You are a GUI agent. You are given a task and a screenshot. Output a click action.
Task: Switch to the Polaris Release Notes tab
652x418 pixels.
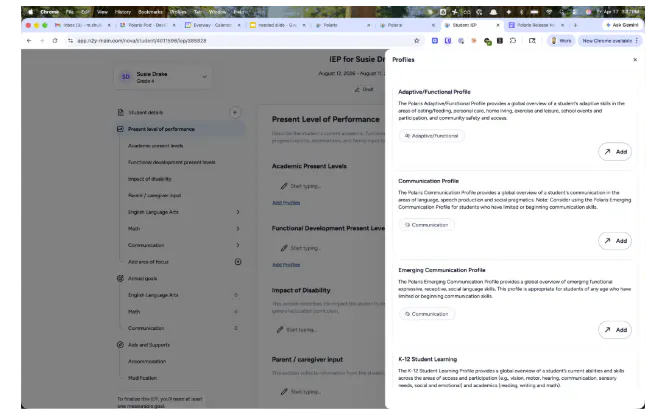[537, 25]
